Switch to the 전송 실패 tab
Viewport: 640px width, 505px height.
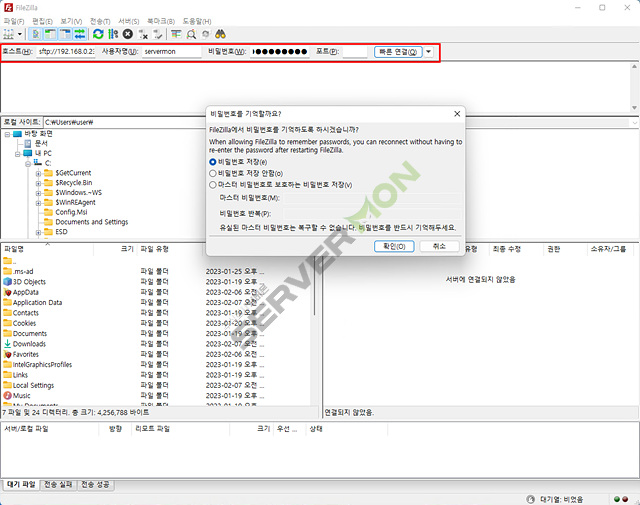point(58,485)
